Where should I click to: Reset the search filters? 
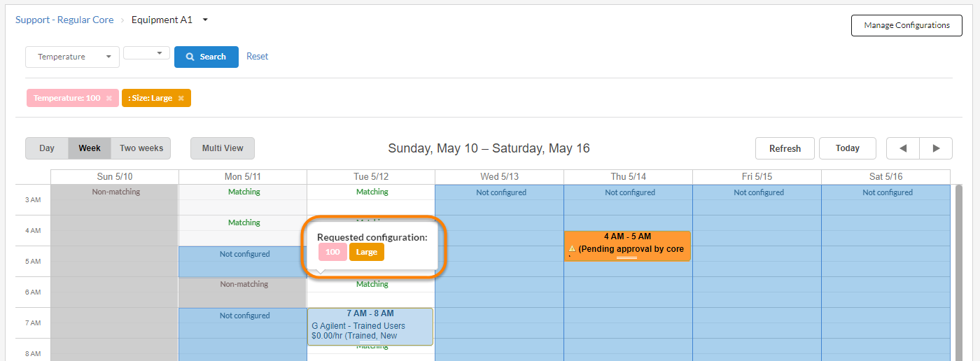point(257,57)
